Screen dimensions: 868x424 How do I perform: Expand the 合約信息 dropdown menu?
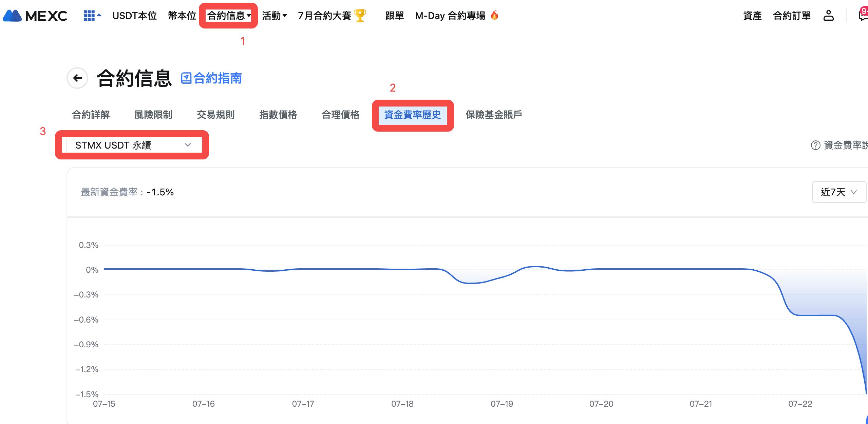pyautogui.click(x=229, y=16)
